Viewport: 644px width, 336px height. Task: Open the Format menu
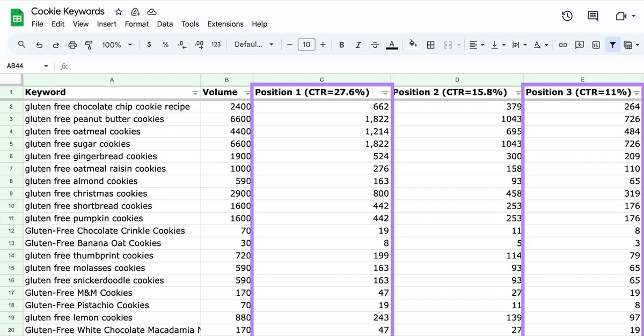click(137, 24)
